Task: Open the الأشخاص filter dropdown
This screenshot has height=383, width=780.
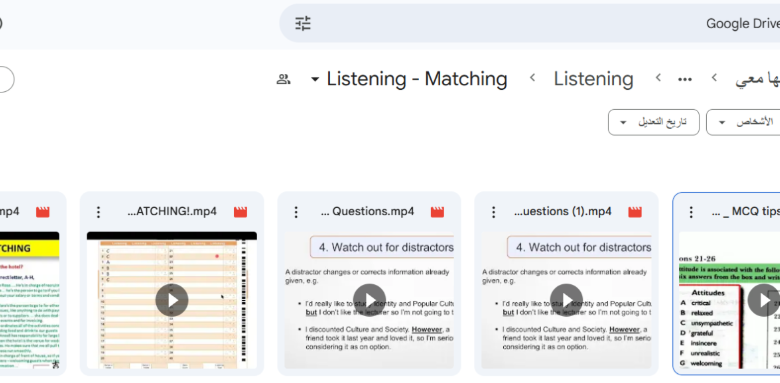Action: pos(744,122)
